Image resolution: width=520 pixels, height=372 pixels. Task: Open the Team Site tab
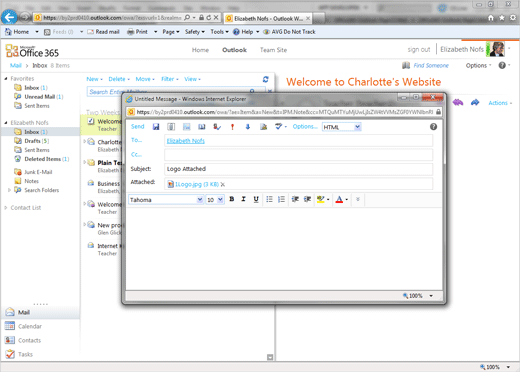(273, 50)
